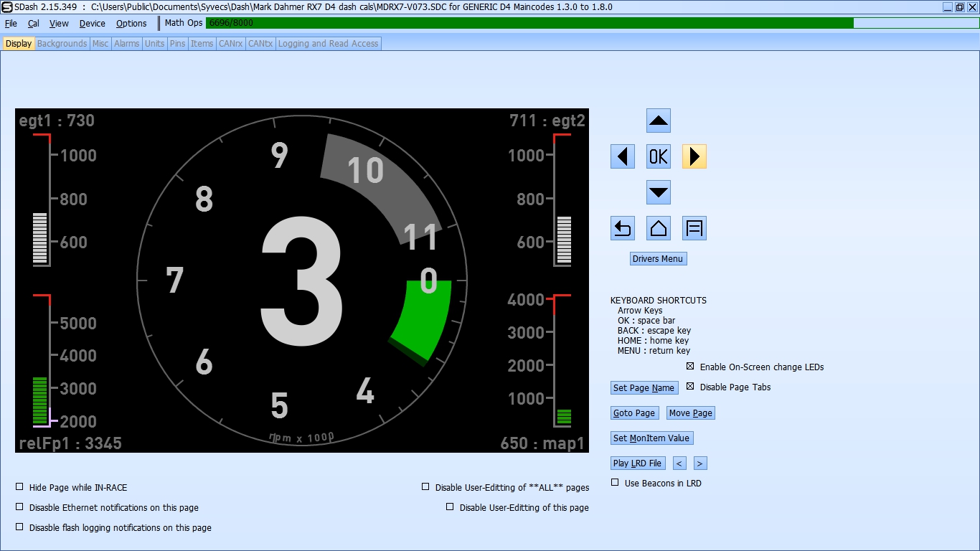Image resolution: width=980 pixels, height=551 pixels.
Task: Open the Device menu
Action: (92, 23)
